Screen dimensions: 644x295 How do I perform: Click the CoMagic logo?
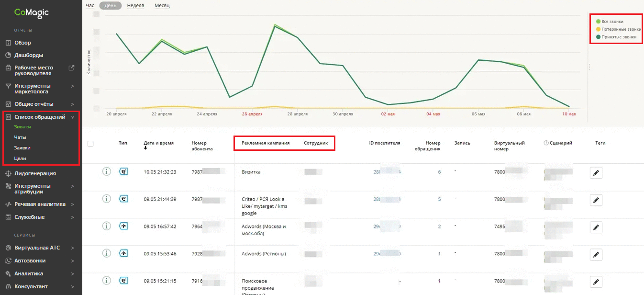coord(32,13)
